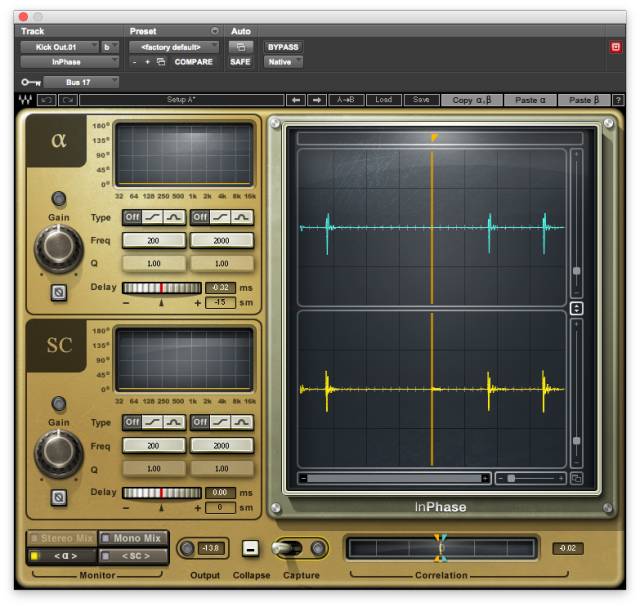640x607 pixels.
Task: Select alpha second filter bell type
Action: [242, 217]
